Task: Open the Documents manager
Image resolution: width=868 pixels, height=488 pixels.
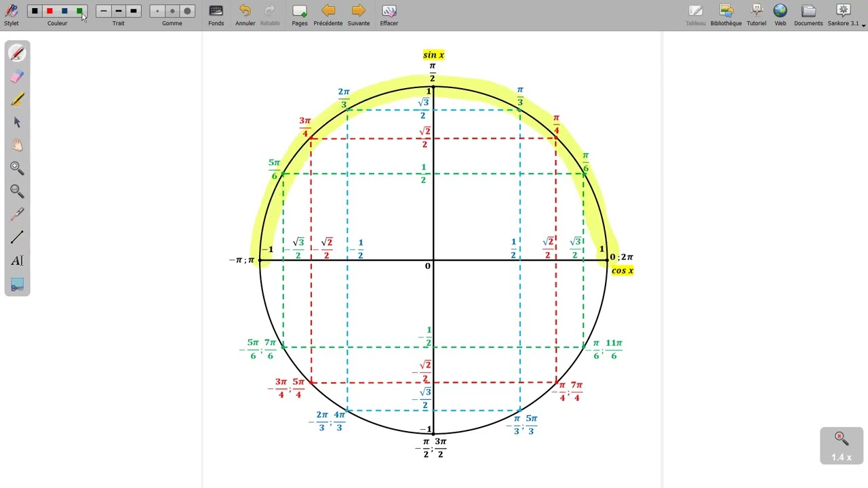Action: click(808, 15)
